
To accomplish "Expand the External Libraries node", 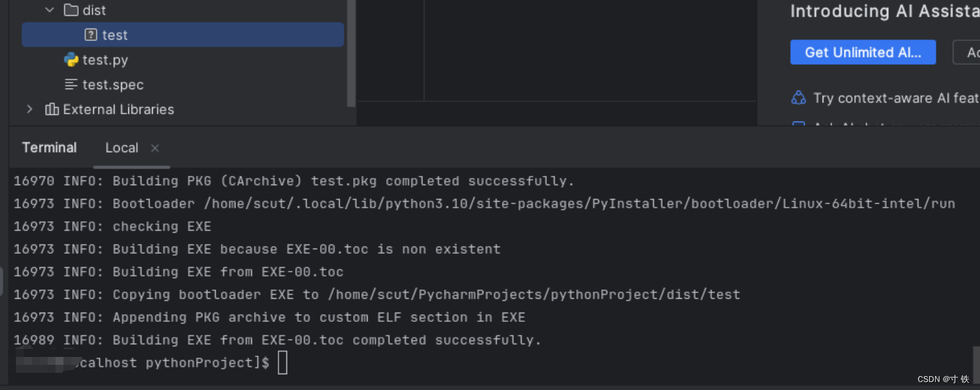I will point(29,109).
